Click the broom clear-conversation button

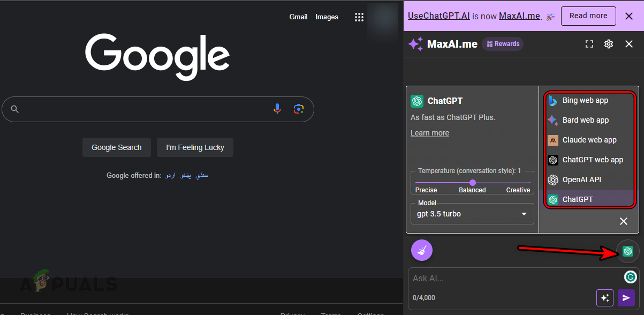coord(422,250)
